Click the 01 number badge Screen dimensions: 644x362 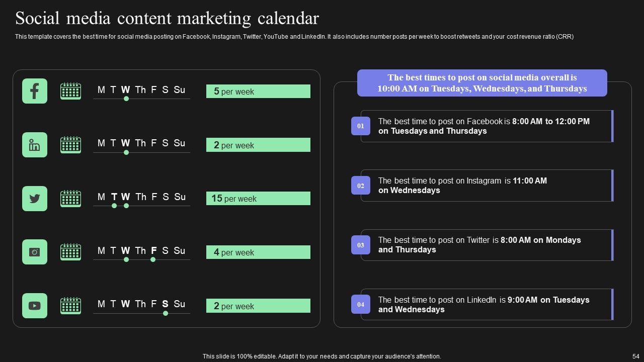[361, 126]
